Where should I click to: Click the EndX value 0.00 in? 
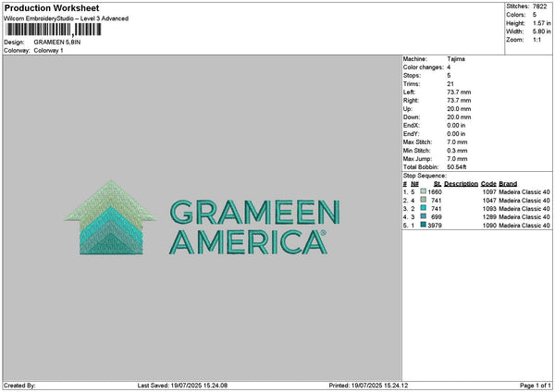(456, 126)
